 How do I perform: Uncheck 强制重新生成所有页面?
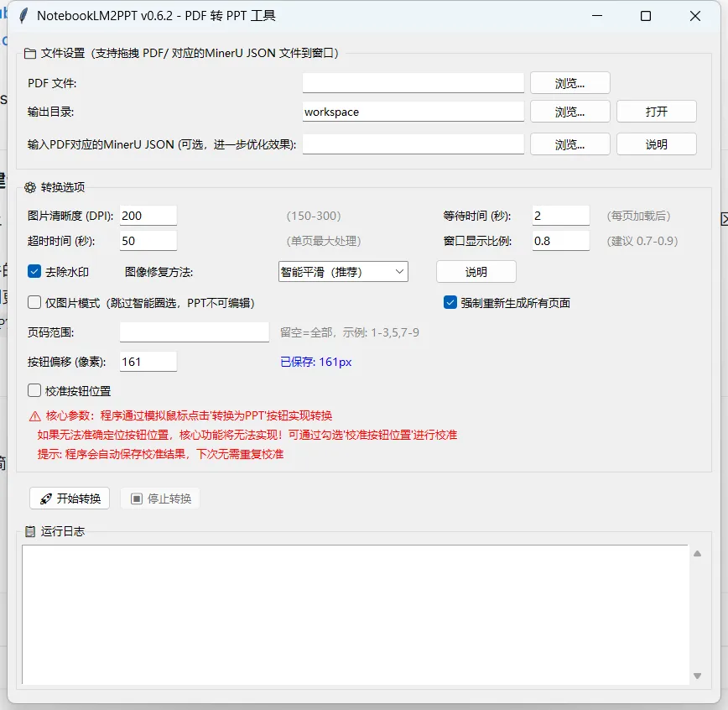450,302
